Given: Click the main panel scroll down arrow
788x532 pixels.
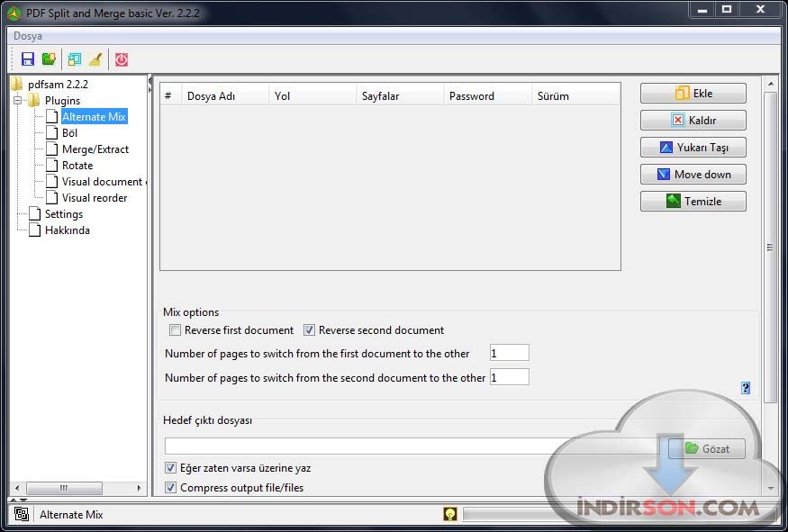Looking at the screenshot, I should pos(770,488).
